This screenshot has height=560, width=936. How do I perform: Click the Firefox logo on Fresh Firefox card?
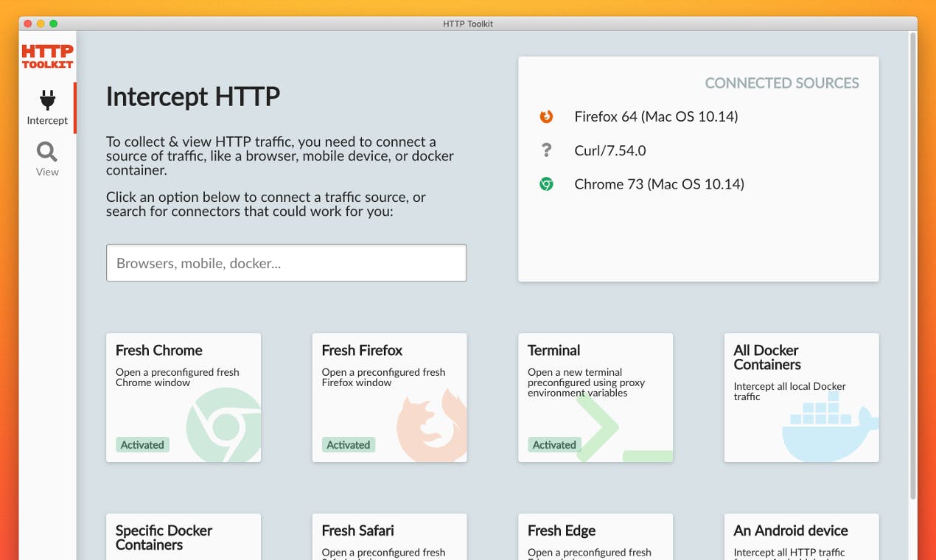pyautogui.click(x=432, y=425)
